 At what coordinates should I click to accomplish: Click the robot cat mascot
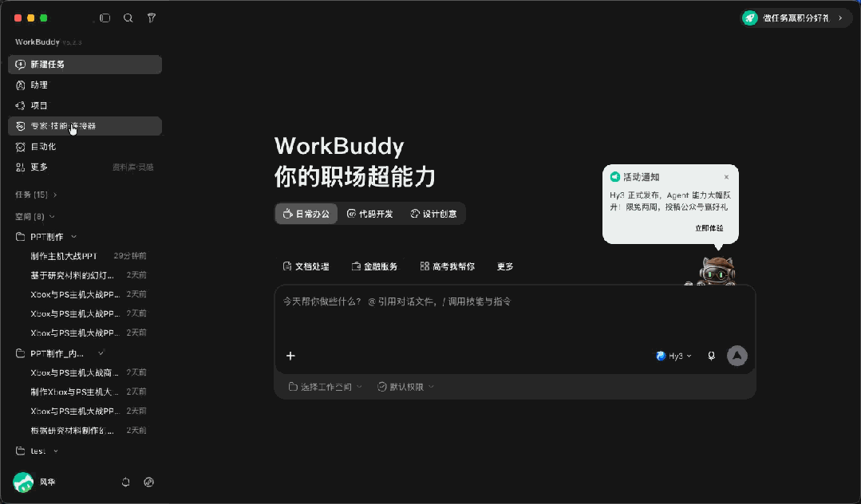click(x=716, y=270)
